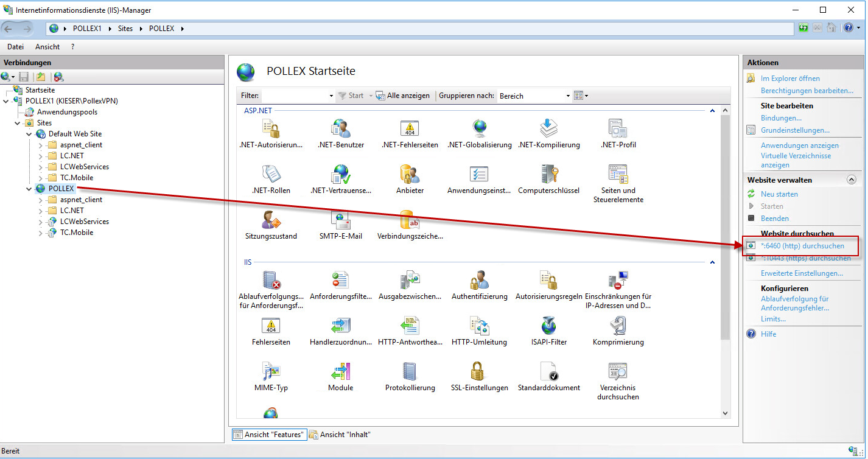Viewport: 868px width, 459px height.
Task: Expand the LCWebServices node under POLLEX
Action: click(41, 222)
